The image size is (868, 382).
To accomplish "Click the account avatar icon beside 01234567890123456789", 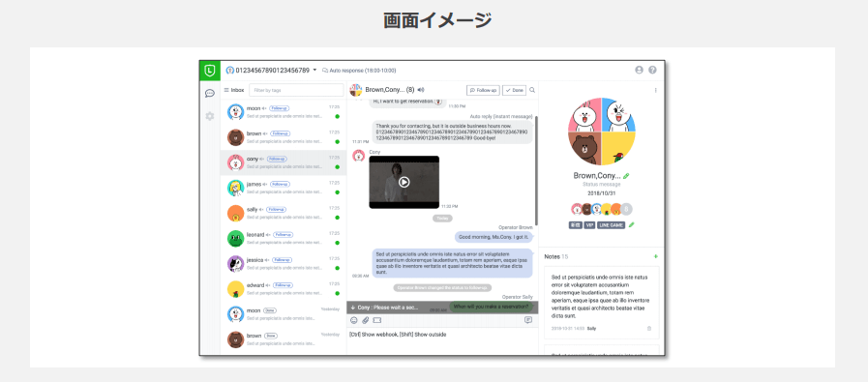I will click(230, 71).
